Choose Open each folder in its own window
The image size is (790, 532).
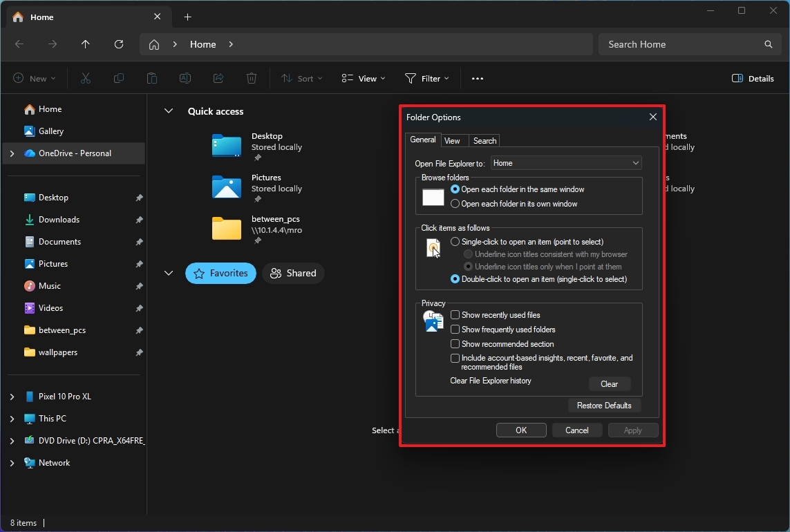coord(455,203)
